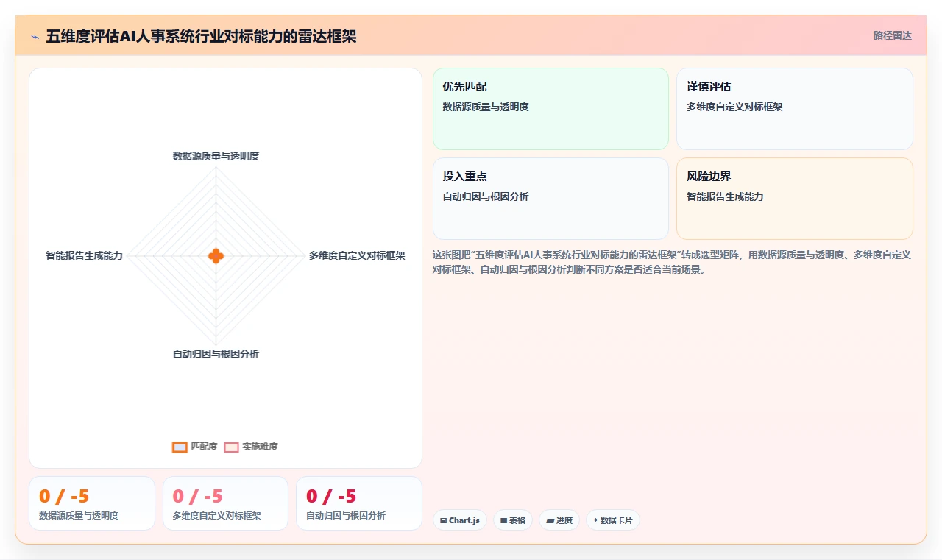Click 多维度自定义对标框架 text in 谨慎评估 card
The image size is (942, 560).
[734, 107]
